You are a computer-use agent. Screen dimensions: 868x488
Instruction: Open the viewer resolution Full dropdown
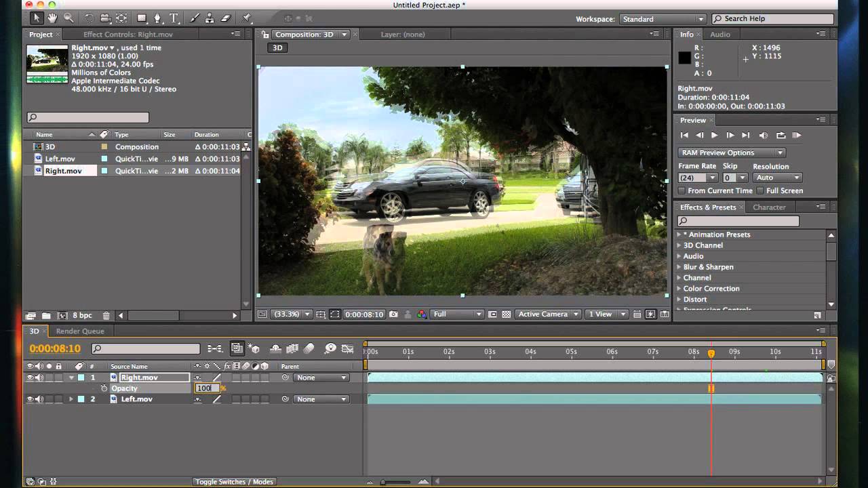tap(458, 314)
